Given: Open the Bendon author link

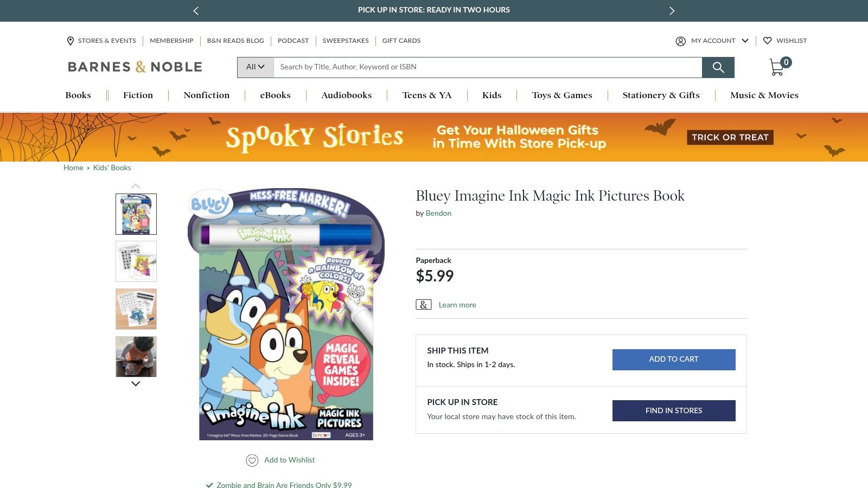Looking at the screenshot, I should [438, 214].
